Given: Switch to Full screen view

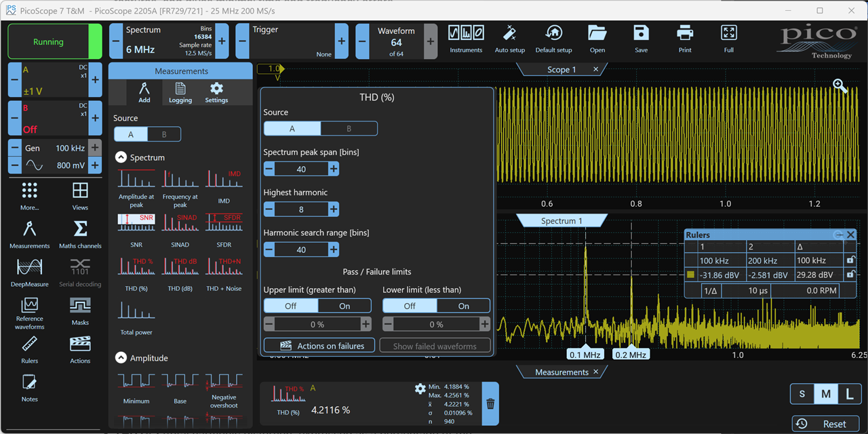Looking at the screenshot, I should tap(729, 39).
